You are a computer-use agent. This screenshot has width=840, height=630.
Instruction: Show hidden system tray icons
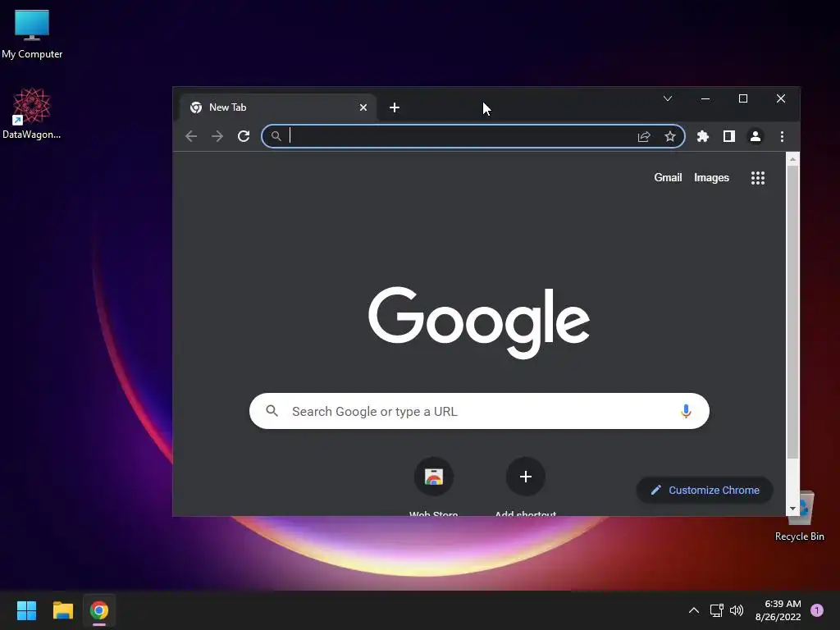pyautogui.click(x=694, y=610)
